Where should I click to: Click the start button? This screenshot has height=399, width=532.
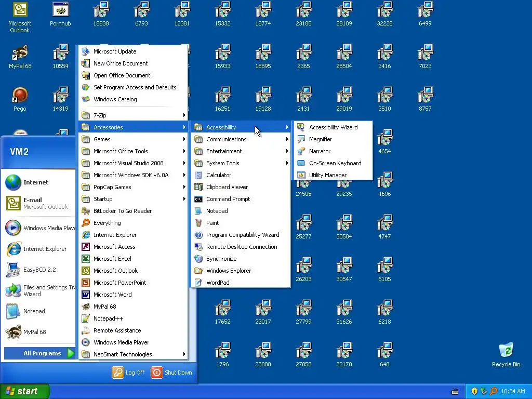[25, 391]
